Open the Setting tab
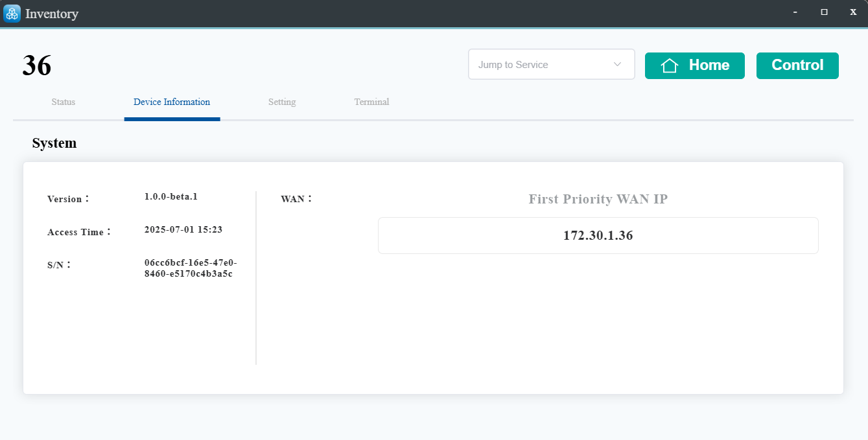Screen dimensions: 868x440 [x=282, y=102]
